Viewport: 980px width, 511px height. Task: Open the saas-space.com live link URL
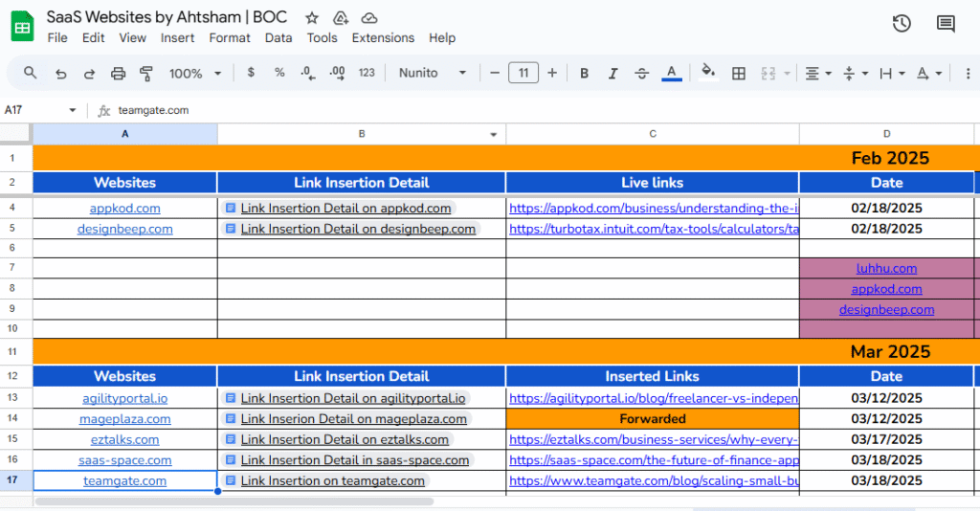[654, 460]
